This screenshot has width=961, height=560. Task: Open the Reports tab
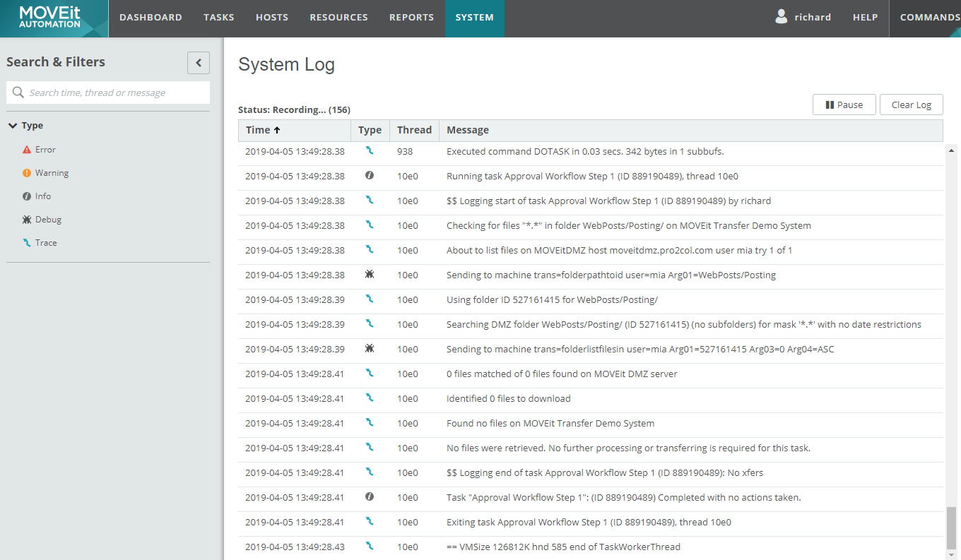point(412,18)
